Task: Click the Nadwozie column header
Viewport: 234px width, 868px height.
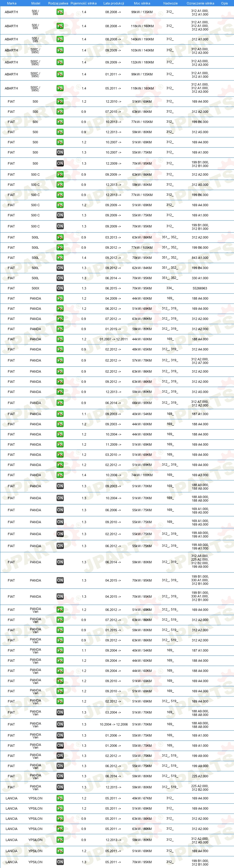Action: 170,3
